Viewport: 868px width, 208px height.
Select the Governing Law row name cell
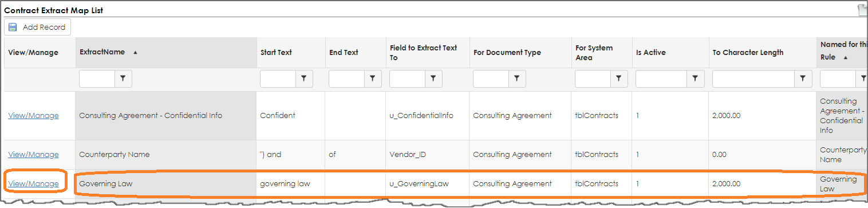click(x=165, y=183)
